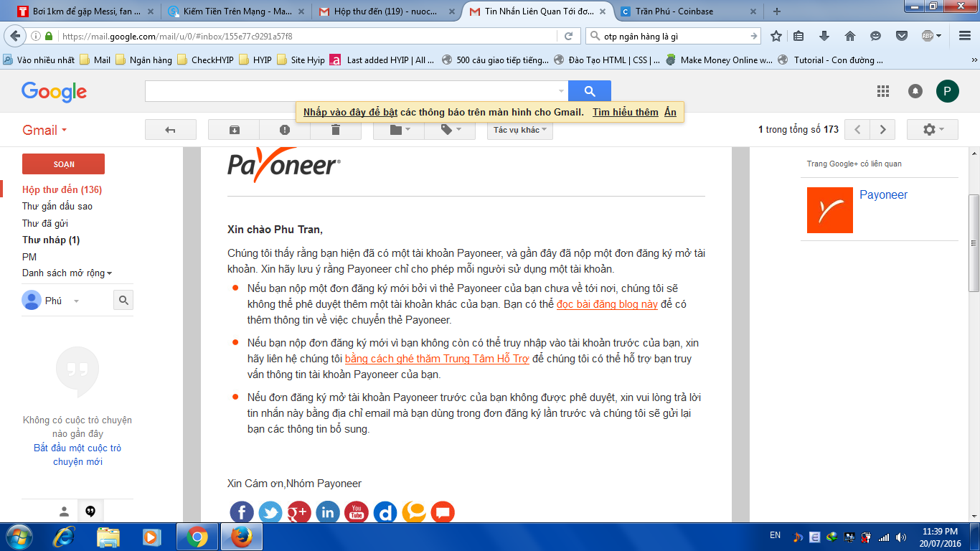This screenshot has height=551, width=980.
Task: Click the red 'SOẠN' compose button
Action: coord(63,164)
